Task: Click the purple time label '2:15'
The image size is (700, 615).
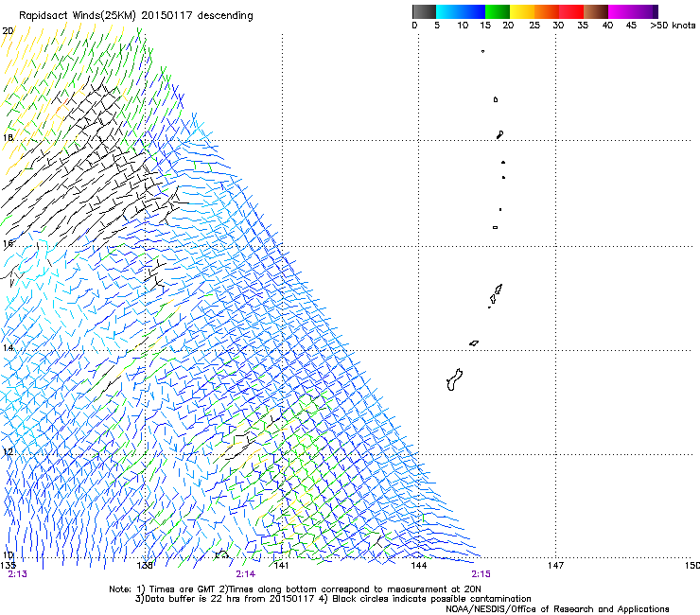Action: (481, 574)
